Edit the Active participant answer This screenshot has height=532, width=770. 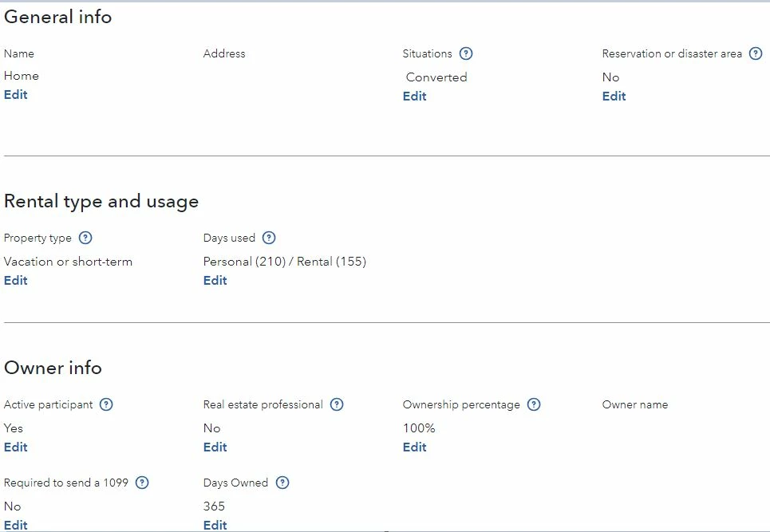pyautogui.click(x=16, y=447)
